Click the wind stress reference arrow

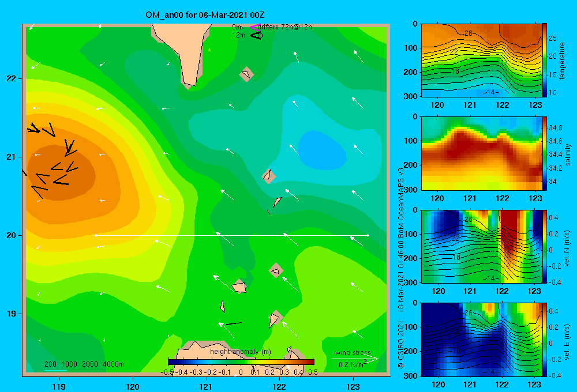[354, 359]
